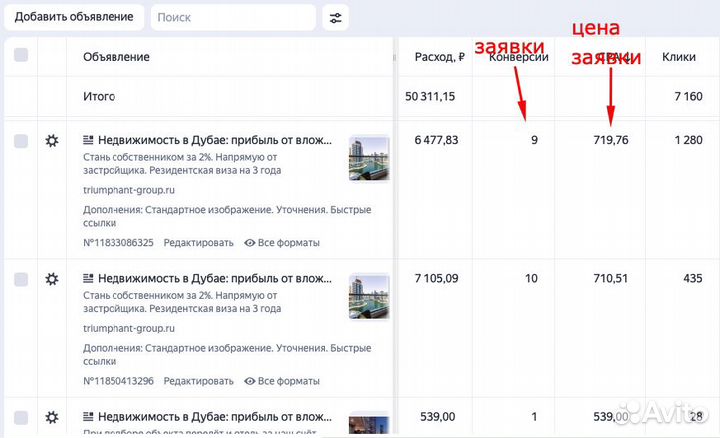Open thumbnail image of ad №11850413296
This screenshot has height=438, width=720.
click(x=369, y=297)
